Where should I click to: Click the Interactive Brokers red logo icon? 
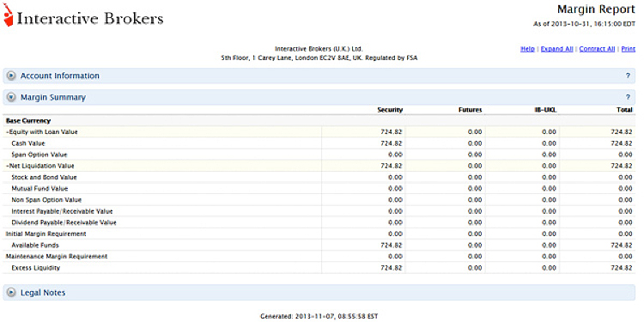8,15
